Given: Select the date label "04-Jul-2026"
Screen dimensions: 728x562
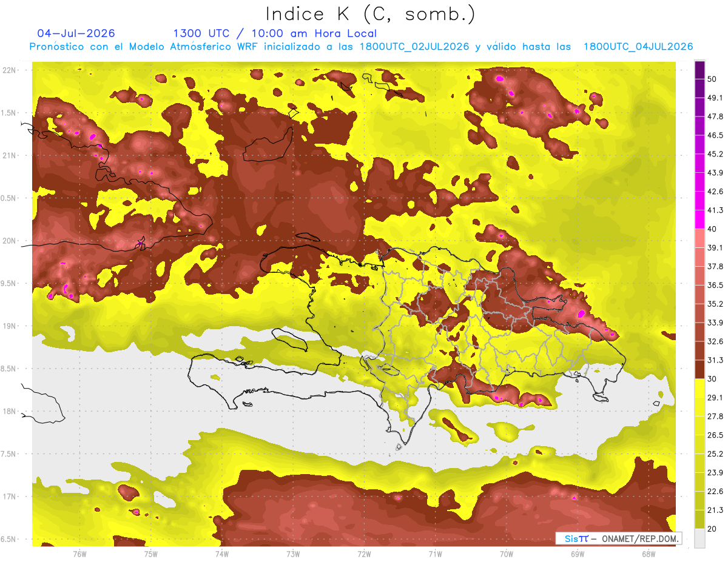Looking at the screenshot, I should pos(76,33).
